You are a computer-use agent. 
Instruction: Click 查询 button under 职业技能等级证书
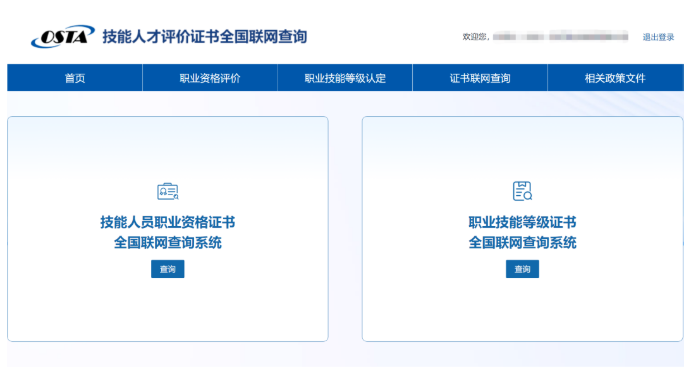pyautogui.click(x=522, y=269)
